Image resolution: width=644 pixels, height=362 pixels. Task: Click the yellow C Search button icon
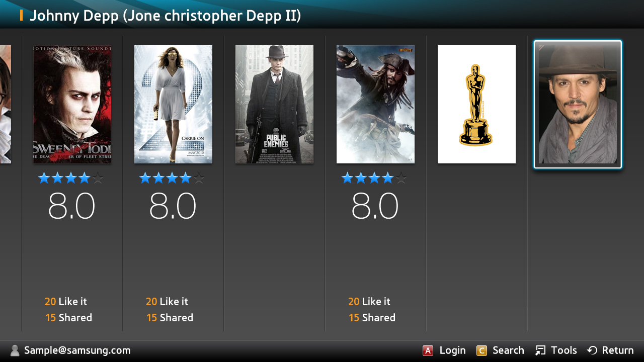tap(481, 350)
